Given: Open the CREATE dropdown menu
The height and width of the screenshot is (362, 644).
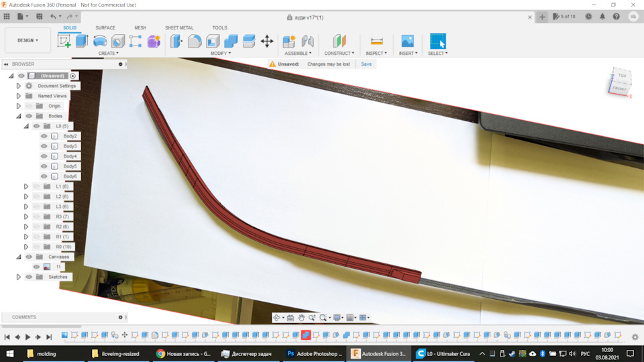Looking at the screenshot, I should pos(109,54).
